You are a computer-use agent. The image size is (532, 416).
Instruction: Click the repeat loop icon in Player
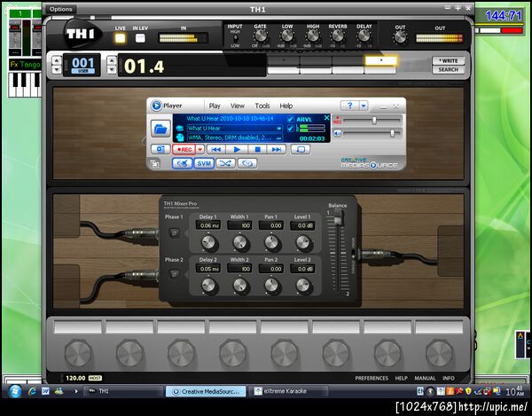(301, 149)
